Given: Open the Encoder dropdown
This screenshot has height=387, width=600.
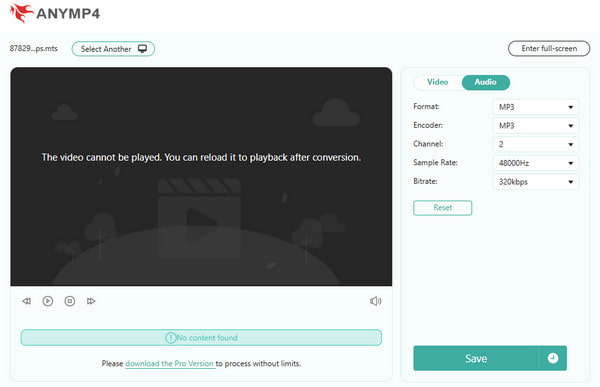Looking at the screenshot, I should pyautogui.click(x=535, y=126).
